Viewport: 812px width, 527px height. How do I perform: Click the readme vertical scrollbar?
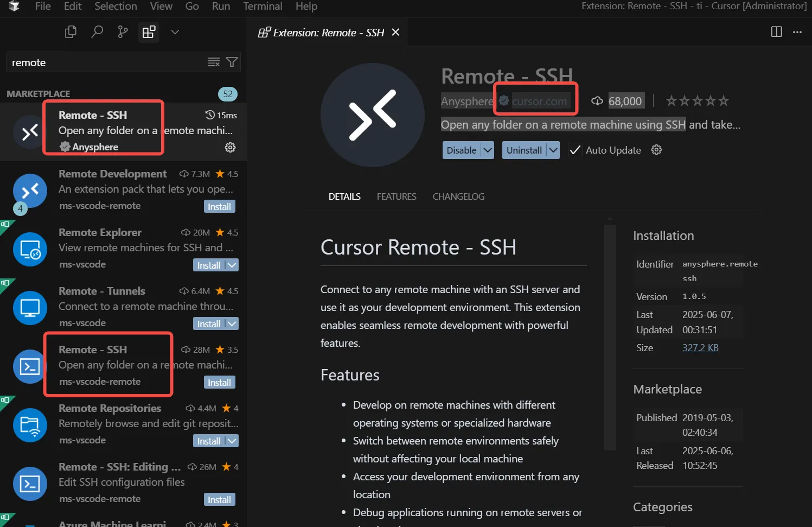(x=610, y=336)
